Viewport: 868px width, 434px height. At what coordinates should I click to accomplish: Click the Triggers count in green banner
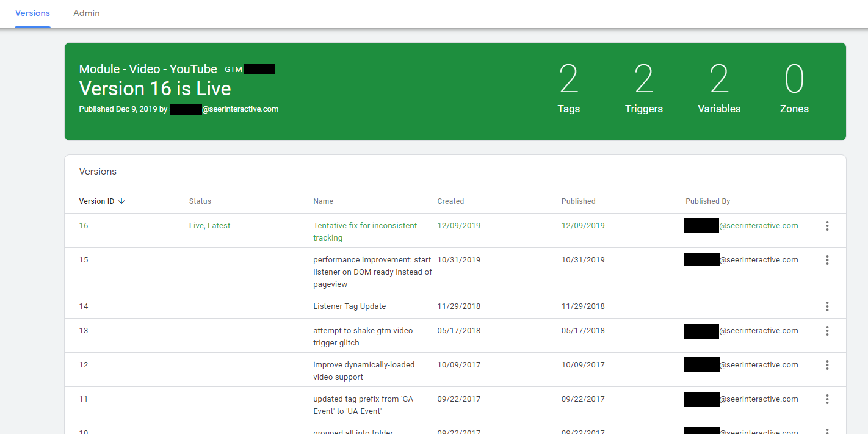[x=643, y=90]
